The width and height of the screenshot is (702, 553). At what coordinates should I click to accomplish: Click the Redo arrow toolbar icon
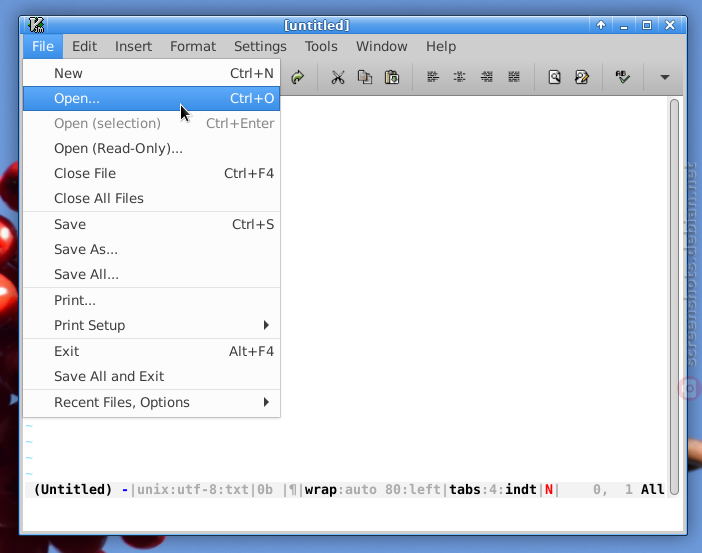tap(297, 77)
